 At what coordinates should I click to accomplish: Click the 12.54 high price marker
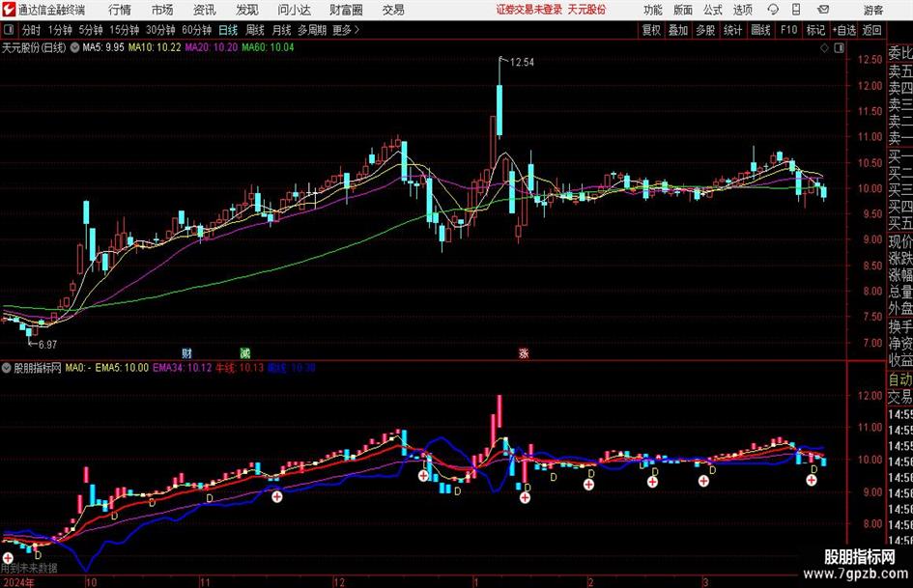[522, 63]
